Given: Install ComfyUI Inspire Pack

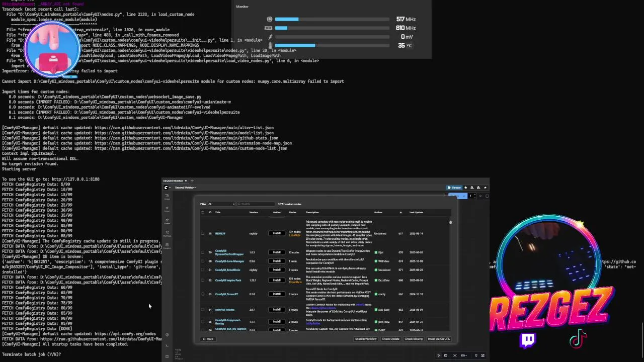Looking at the screenshot, I should [277, 280].
